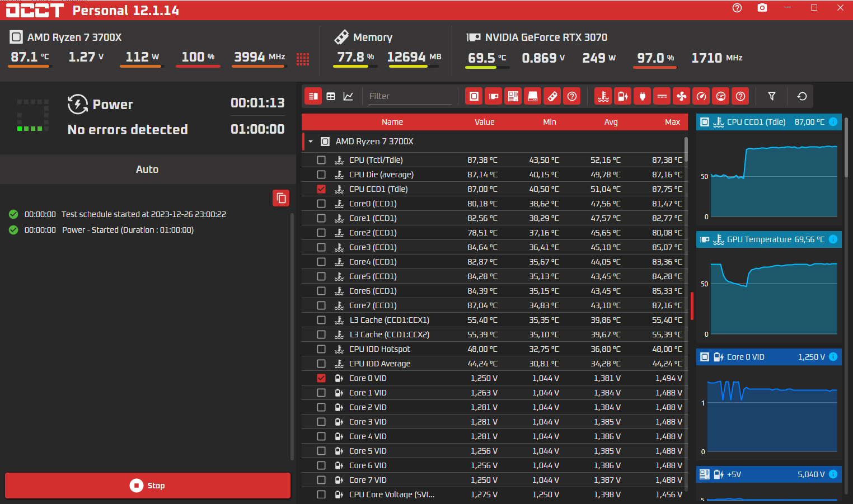Check the Core3 (CCD1) checkbox
This screenshot has width=853, height=504.
pos(321,247)
